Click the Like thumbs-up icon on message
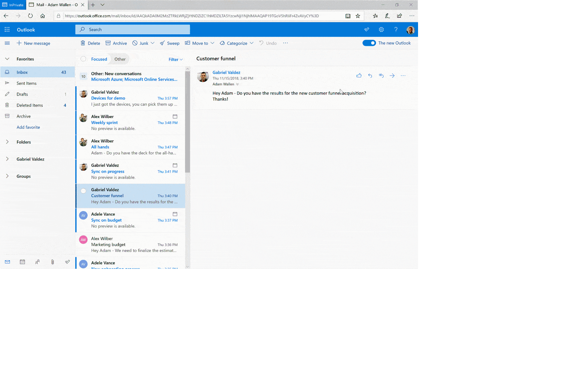Screen dimensions: 588x378 click(x=359, y=76)
